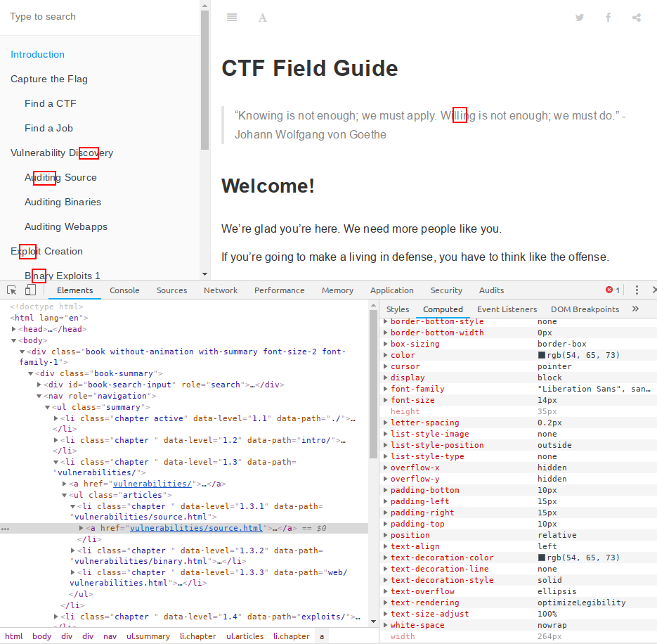Open the font settings icon

point(263,18)
